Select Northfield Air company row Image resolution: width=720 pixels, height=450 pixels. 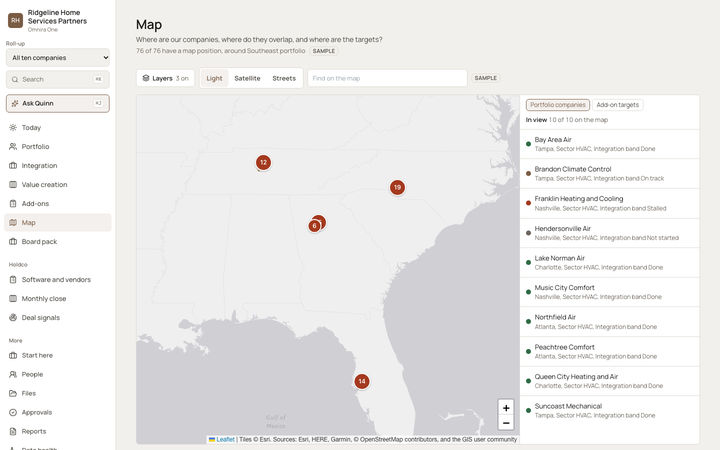[x=610, y=322]
